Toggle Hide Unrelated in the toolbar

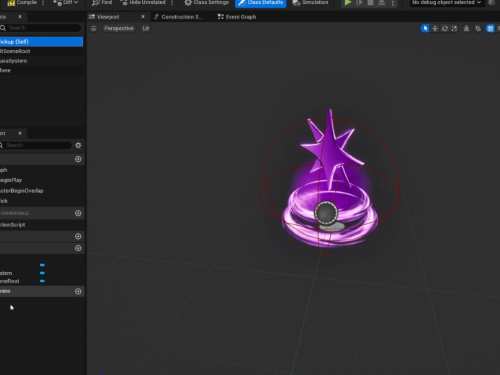[x=143, y=3]
